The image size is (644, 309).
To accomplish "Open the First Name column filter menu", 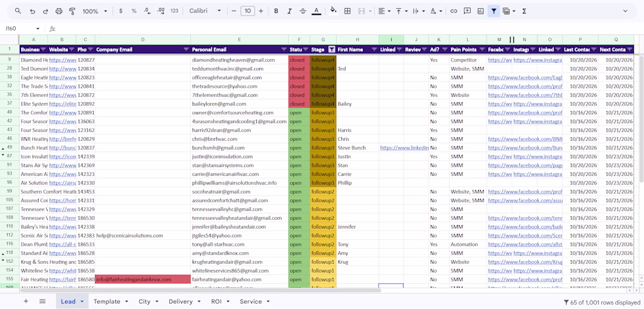I will (x=374, y=49).
